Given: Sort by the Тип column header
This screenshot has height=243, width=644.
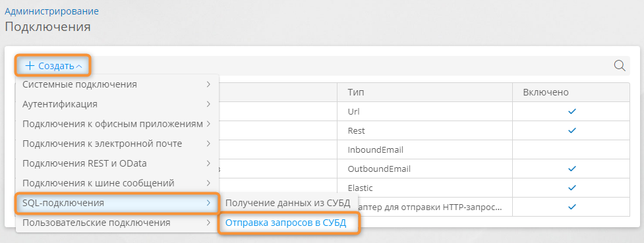Looking at the screenshot, I should [424, 92].
